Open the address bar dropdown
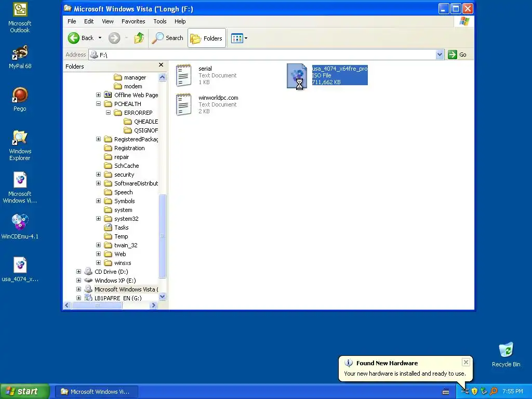 coord(440,55)
